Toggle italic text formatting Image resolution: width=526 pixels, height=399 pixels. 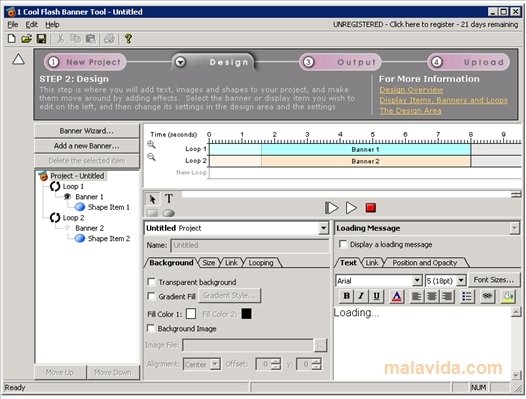tap(361, 296)
